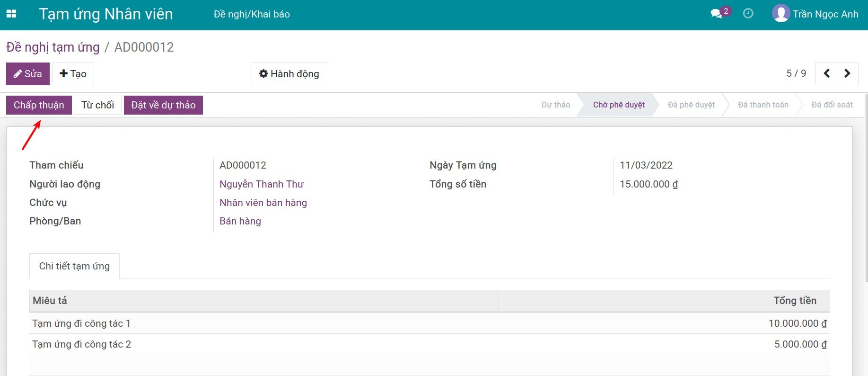Expand the Hành động action dropdown
The width and height of the screenshot is (868, 376).
[x=290, y=74]
